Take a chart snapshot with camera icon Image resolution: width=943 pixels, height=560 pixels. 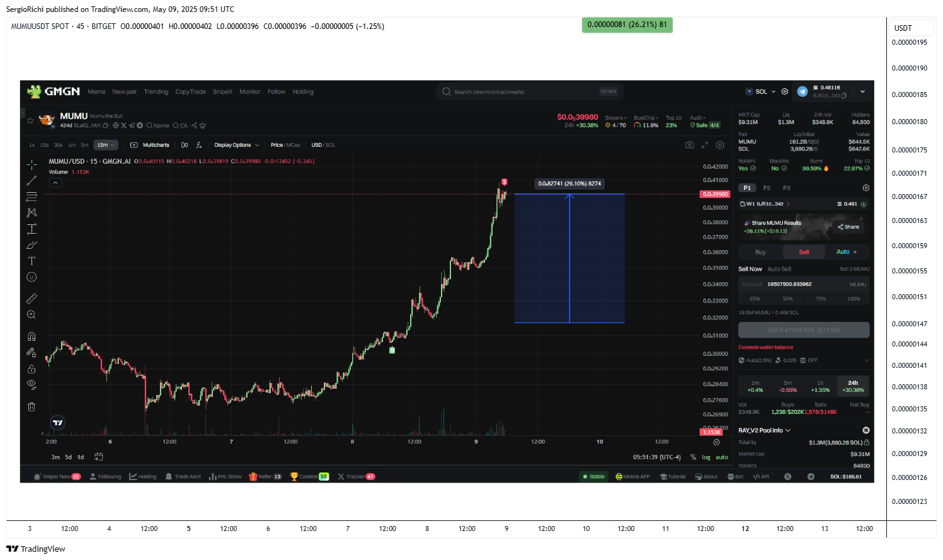pos(690,145)
